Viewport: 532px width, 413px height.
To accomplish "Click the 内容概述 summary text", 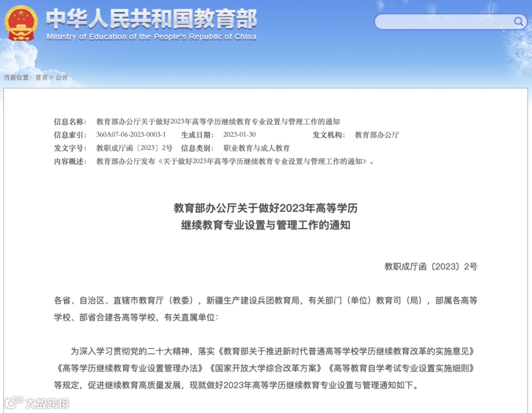I will tap(235, 161).
